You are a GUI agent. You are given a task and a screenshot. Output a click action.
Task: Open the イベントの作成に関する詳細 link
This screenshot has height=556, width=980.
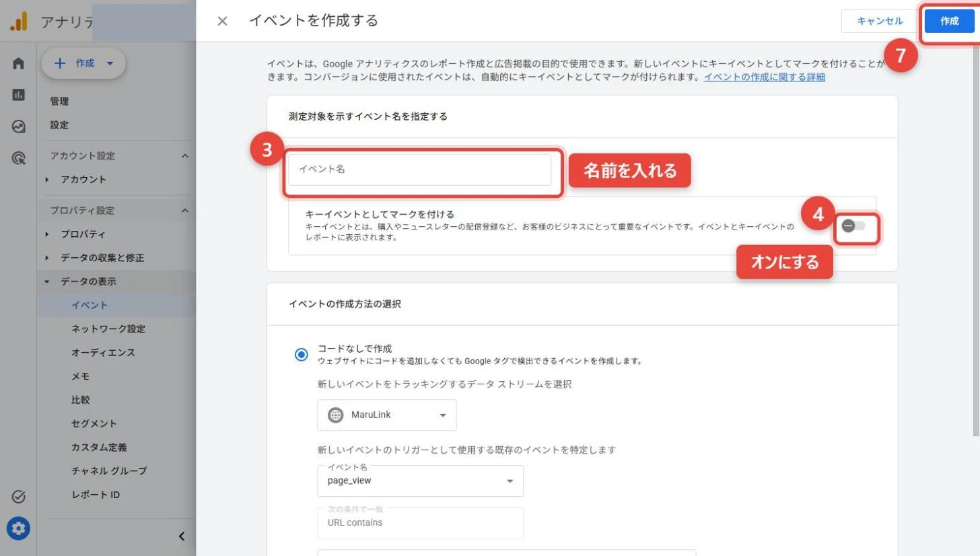coord(765,77)
